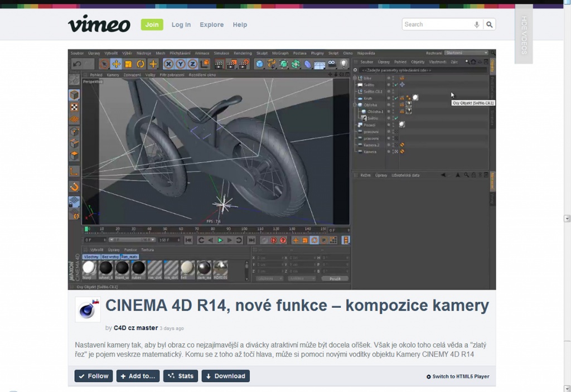Image resolution: width=571 pixels, height=392 pixels.
Task: Click the Follow button
Action: pos(94,376)
